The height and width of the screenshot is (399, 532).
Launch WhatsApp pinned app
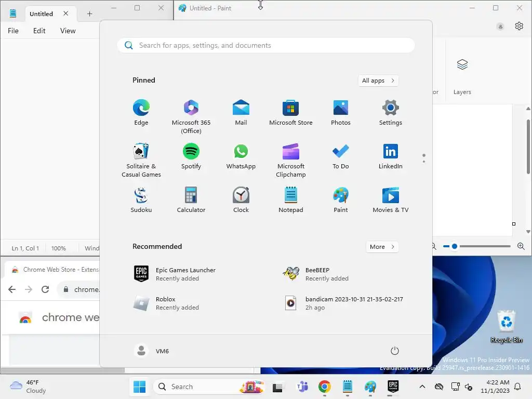(x=241, y=156)
